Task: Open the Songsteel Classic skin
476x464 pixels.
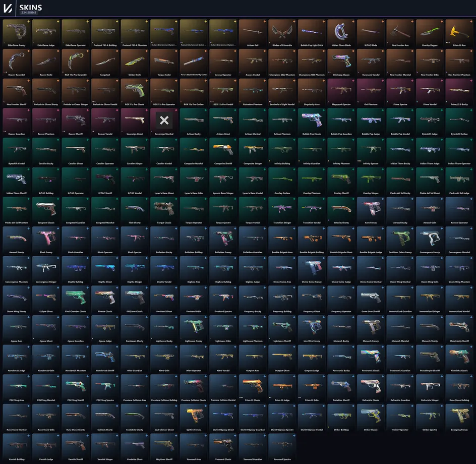Action: (46, 211)
